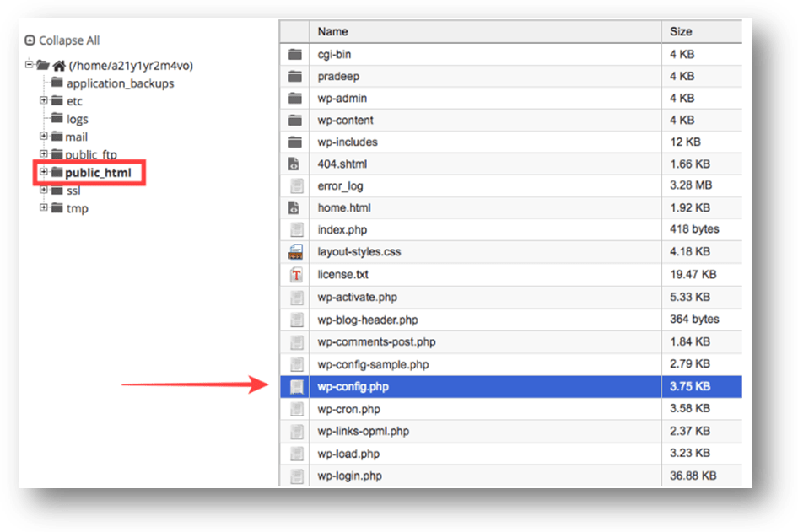Click the pradeep folder icon

pos(295,76)
